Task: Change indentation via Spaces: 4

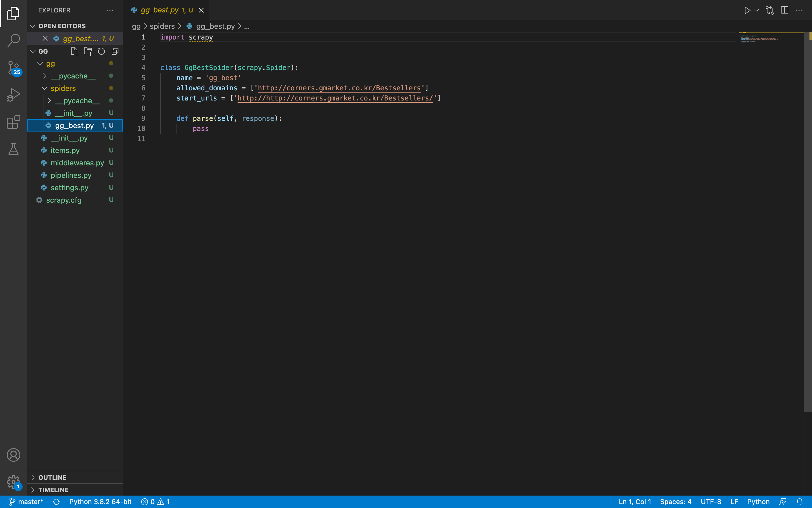Action: pos(676,502)
